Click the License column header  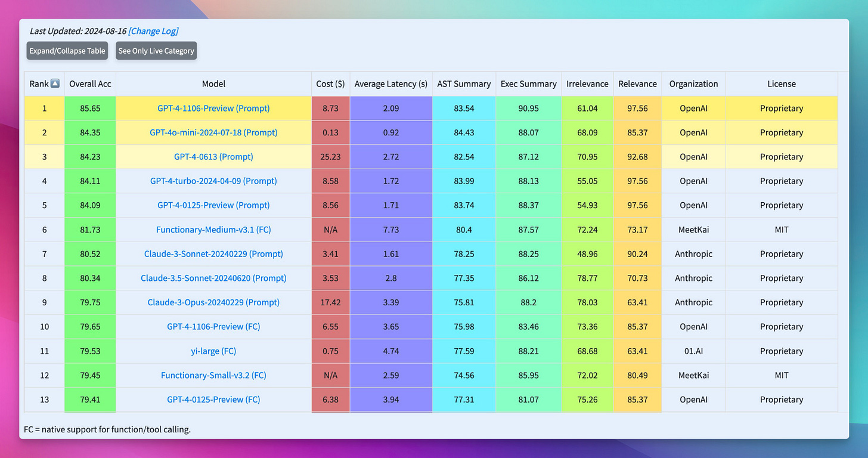[782, 84]
